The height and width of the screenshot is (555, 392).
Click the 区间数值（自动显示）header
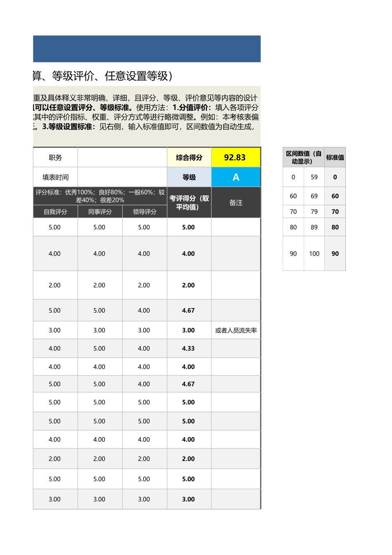304,157
